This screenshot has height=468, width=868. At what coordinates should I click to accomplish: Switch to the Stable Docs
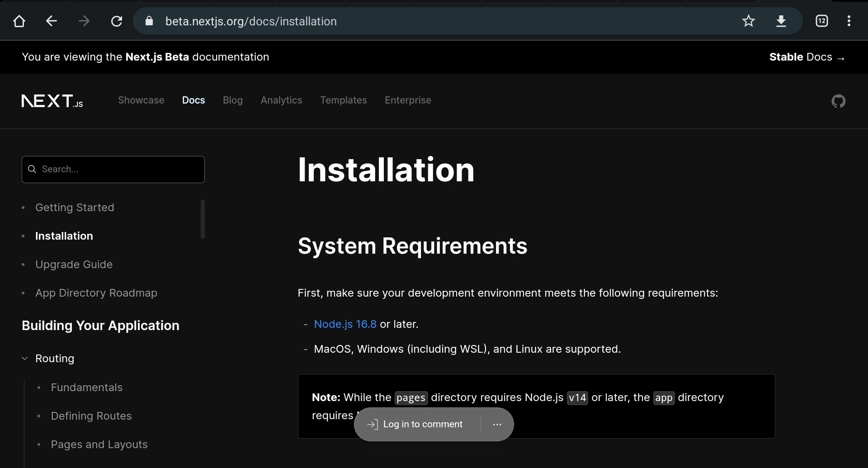click(807, 57)
